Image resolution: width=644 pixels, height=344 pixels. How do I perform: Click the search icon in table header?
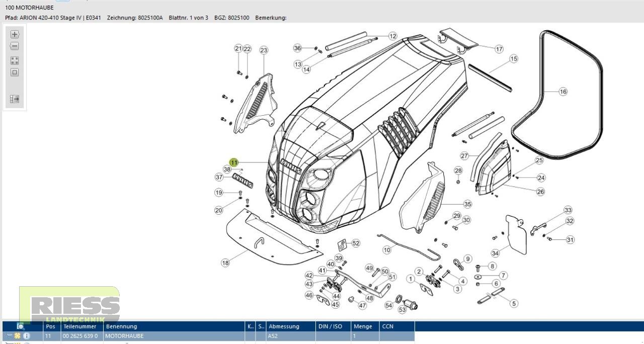click(x=21, y=326)
